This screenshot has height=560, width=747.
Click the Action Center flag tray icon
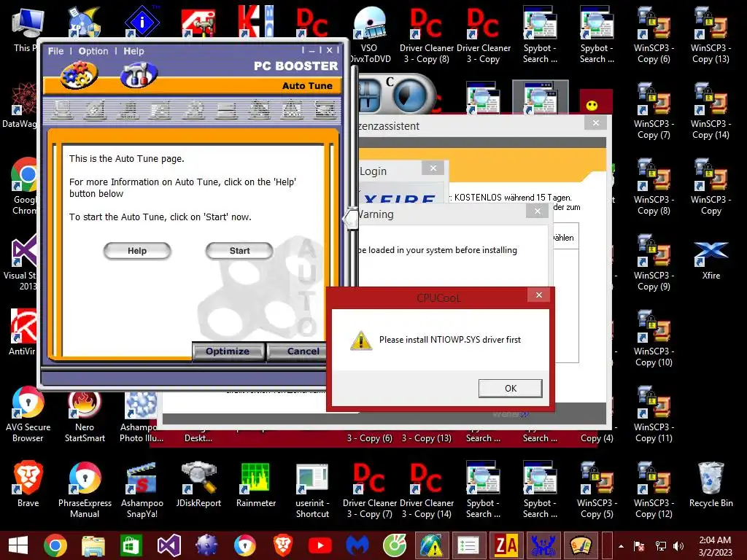(639, 546)
